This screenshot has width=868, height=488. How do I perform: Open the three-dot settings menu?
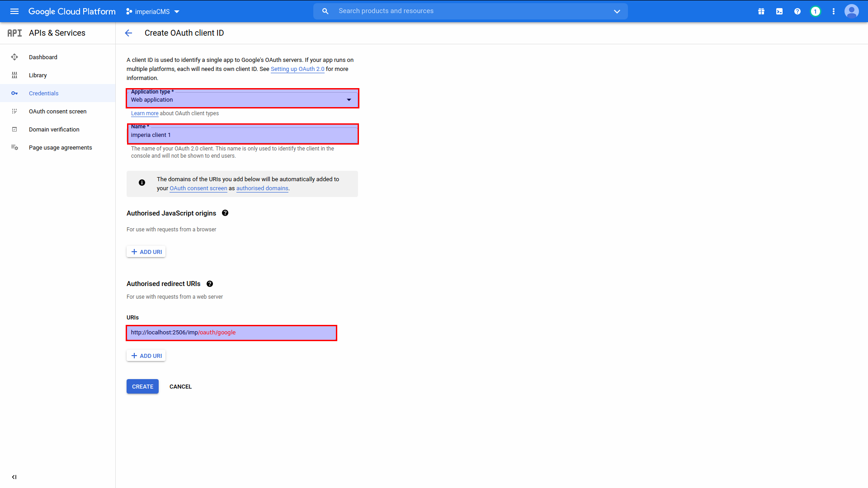click(x=834, y=11)
